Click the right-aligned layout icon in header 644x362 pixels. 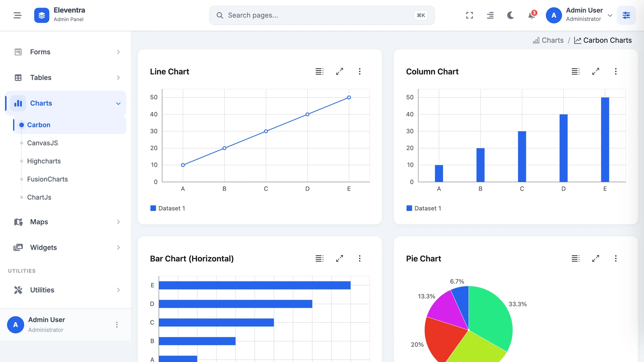click(x=490, y=15)
